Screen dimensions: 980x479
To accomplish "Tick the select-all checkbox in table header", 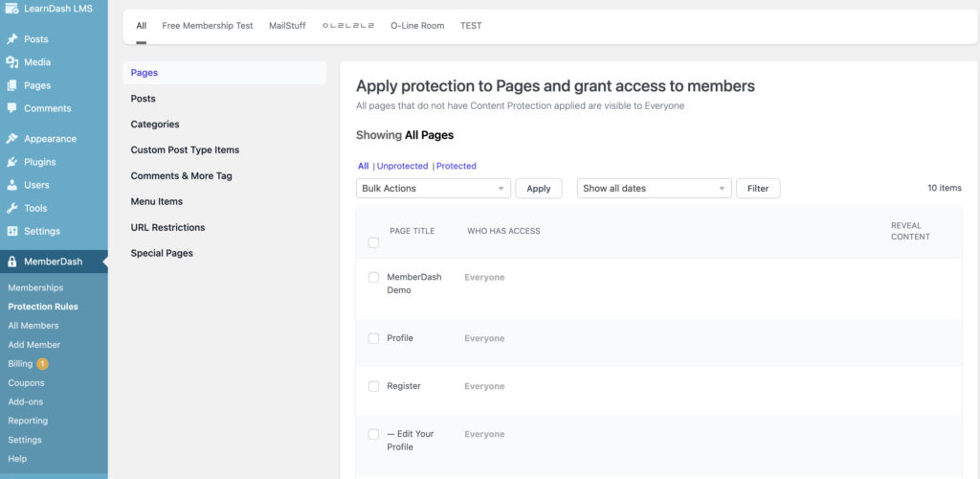I will pyautogui.click(x=373, y=242).
